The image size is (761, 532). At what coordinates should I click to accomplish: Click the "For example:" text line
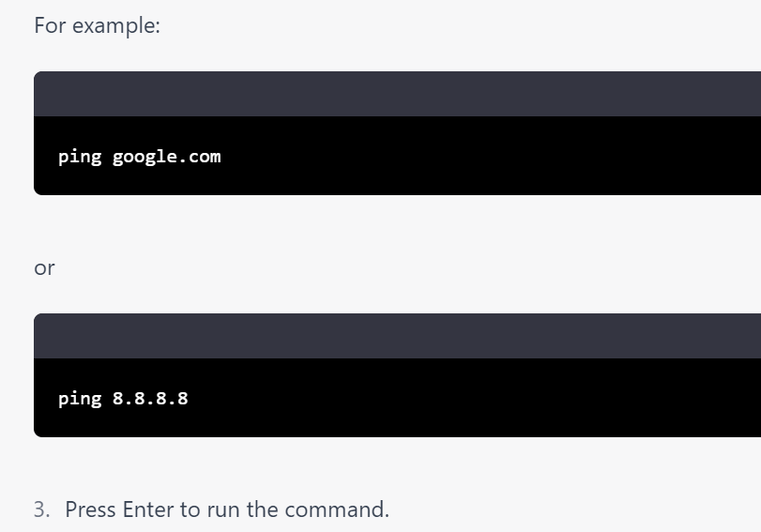(97, 25)
